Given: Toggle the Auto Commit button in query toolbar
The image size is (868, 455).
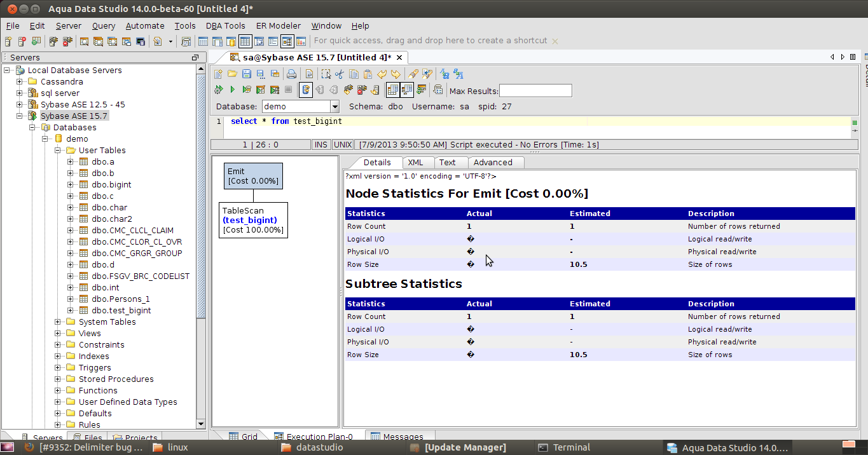Looking at the screenshot, I should click(306, 90).
